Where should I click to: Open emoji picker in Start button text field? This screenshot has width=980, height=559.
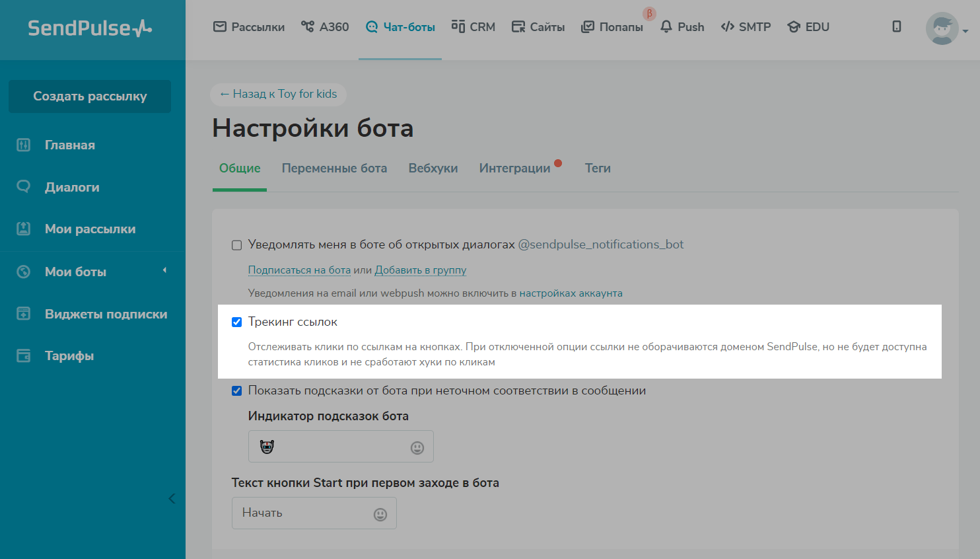pyautogui.click(x=380, y=515)
